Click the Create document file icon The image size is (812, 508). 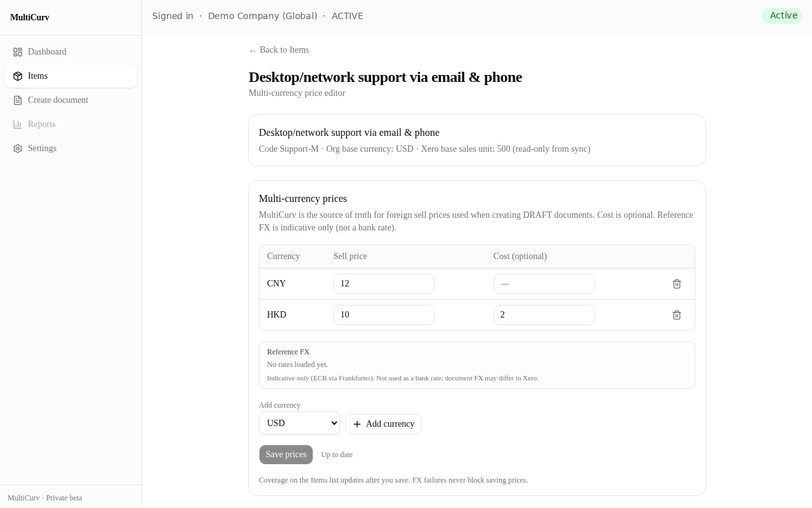point(18,100)
